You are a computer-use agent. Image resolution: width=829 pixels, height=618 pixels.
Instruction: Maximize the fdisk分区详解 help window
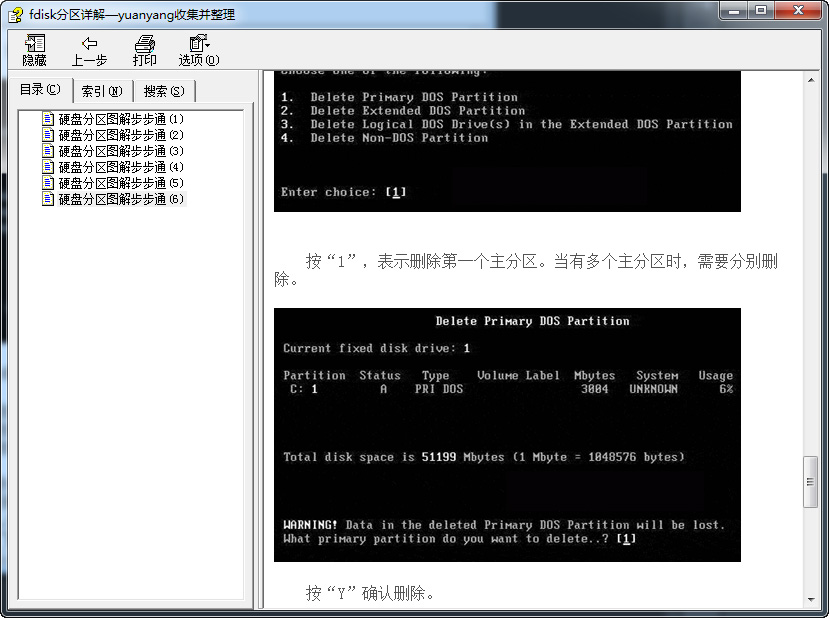pyautogui.click(x=761, y=11)
